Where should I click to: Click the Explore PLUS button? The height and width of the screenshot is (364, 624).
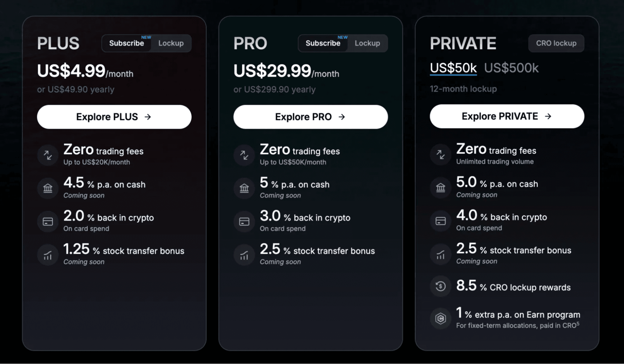tap(114, 117)
